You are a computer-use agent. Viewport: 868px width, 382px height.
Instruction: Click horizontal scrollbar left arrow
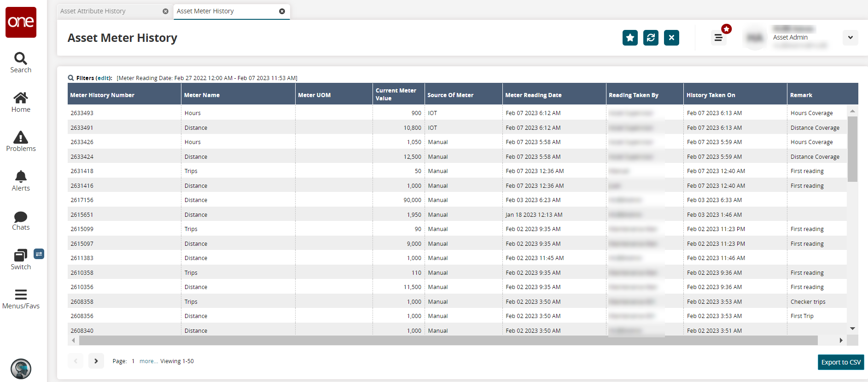(74, 341)
